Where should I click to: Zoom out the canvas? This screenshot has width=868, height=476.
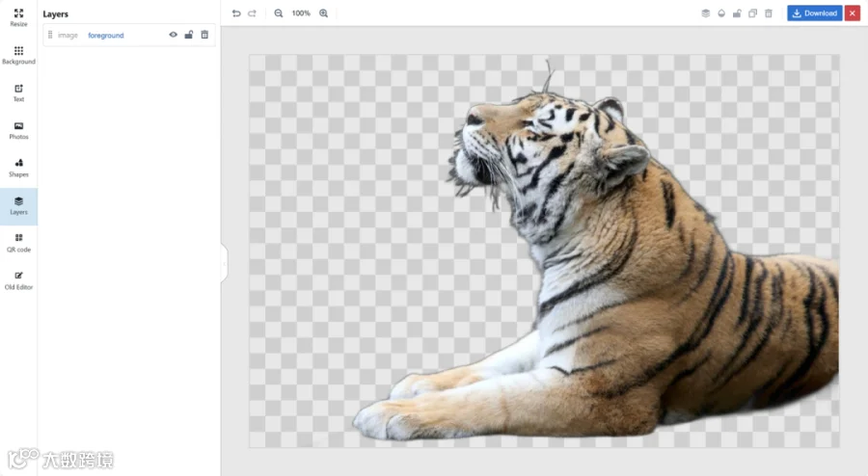click(279, 13)
